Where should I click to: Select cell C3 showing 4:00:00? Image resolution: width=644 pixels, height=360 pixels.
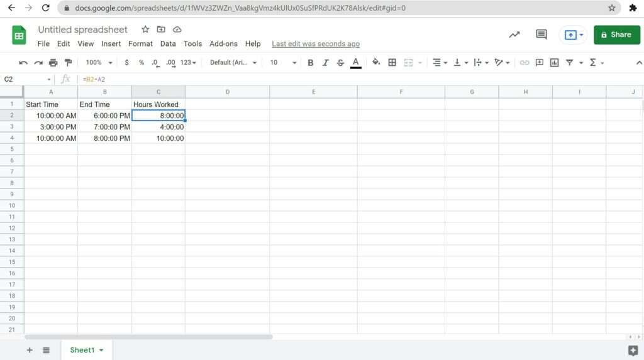158,127
